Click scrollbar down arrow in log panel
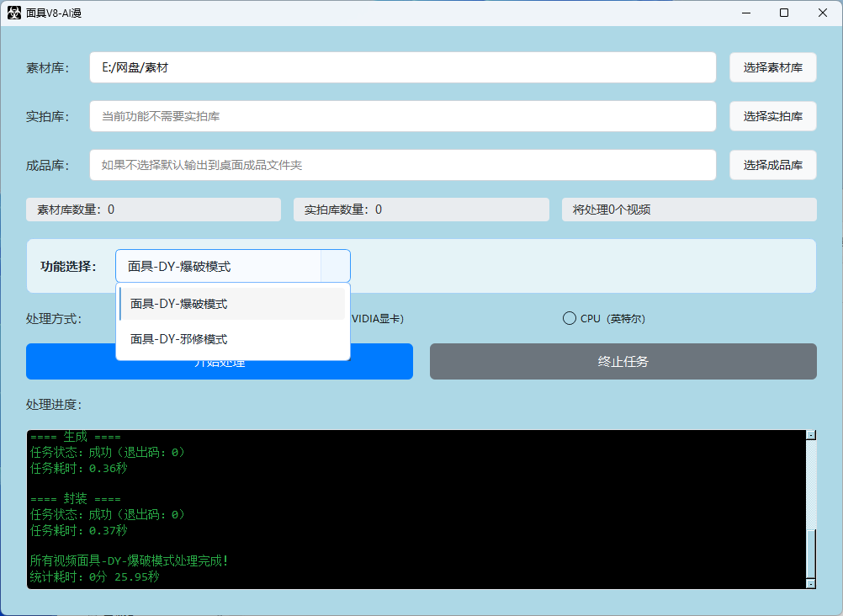Image resolution: width=843 pixels, height=616 pixels. 811,584
